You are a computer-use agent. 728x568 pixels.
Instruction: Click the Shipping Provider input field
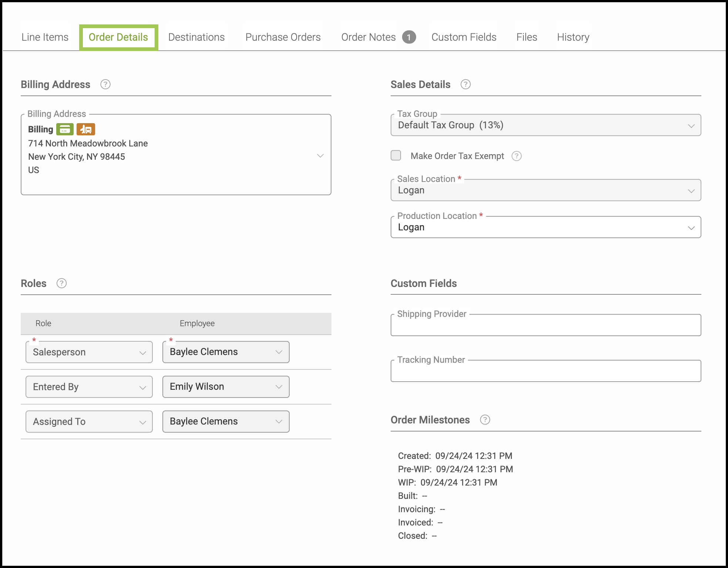pyautogui.click(x=546, y=326)
